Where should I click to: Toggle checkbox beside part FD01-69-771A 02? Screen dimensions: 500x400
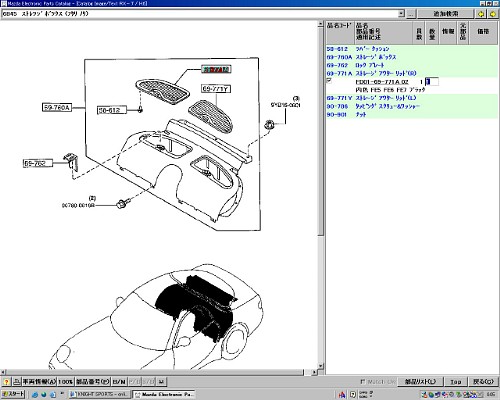pos(329,81)
